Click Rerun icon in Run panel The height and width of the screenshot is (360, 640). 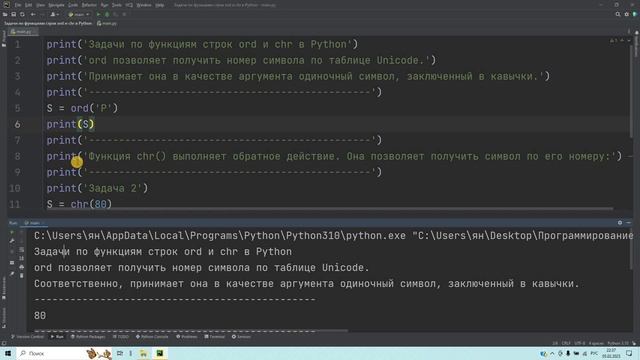[12, 232]
